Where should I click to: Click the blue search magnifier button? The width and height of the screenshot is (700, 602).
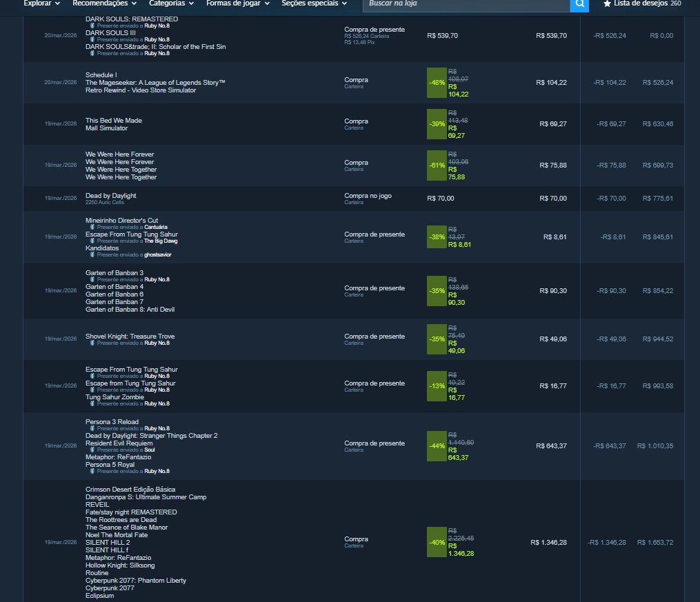(x=579, y=4)
